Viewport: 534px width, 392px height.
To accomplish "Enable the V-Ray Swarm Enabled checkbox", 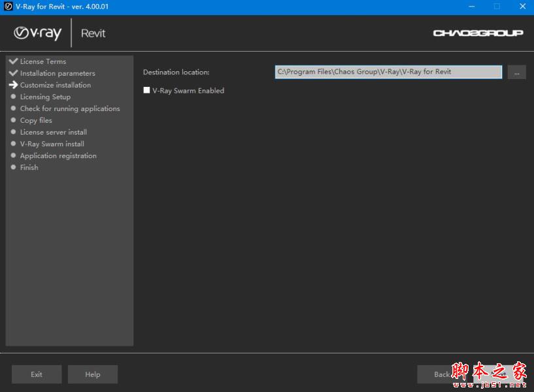I will 146,90.
